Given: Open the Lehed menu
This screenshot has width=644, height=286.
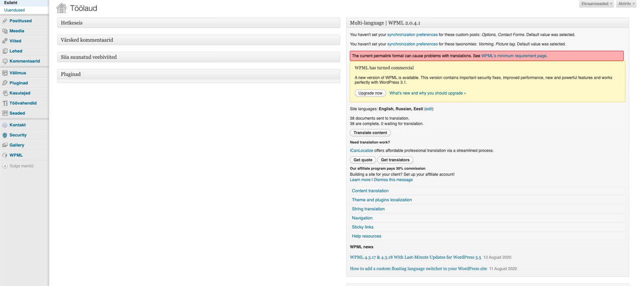Looking at the screenshot, I should 16,51.
